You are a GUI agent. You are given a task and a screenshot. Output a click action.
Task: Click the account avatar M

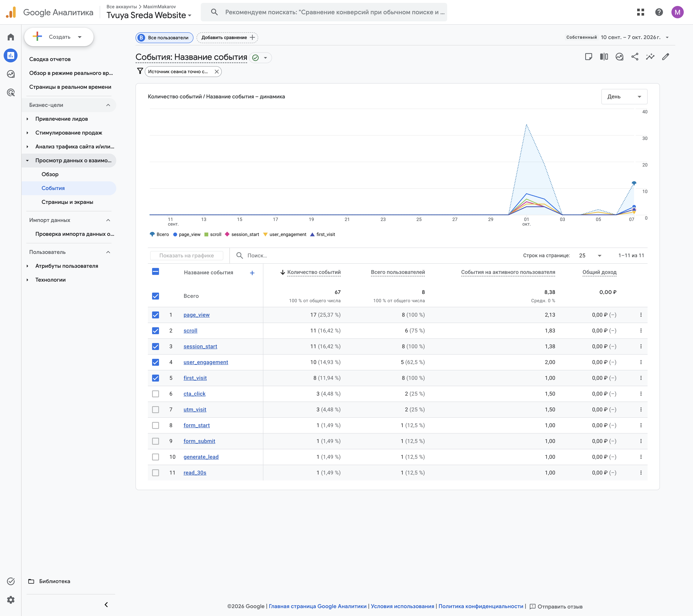[677, 12]
